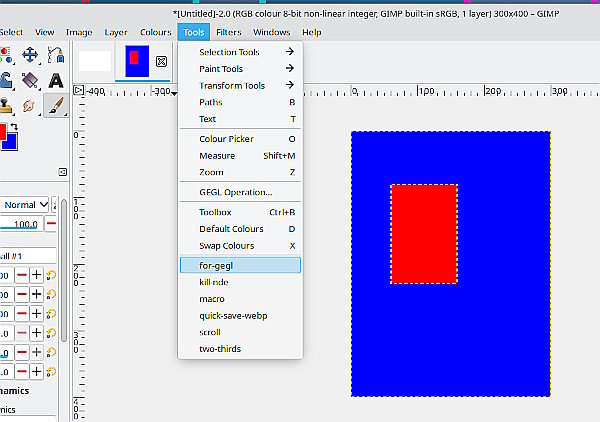
Task: Open the Windows menu
Action: [271, 32]
